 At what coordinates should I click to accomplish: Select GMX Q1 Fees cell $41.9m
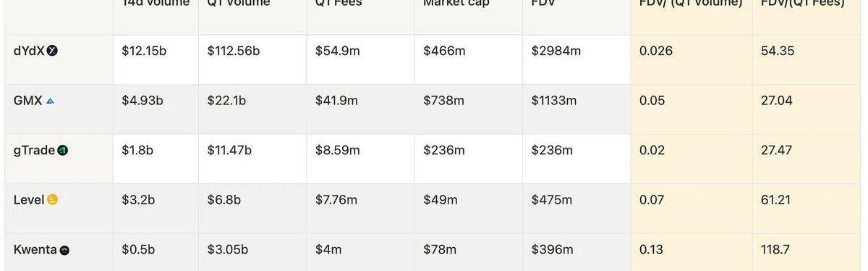tap(336, 101)
